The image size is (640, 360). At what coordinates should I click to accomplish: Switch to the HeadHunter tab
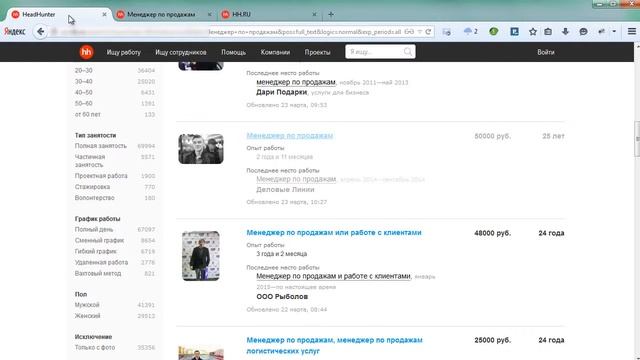56,14
